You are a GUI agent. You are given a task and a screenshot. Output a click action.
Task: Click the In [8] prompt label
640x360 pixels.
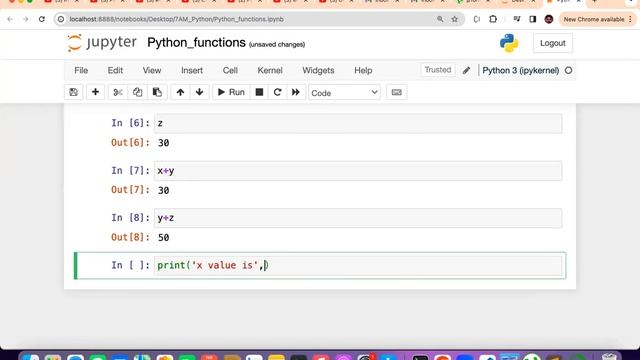coord(130,218)
